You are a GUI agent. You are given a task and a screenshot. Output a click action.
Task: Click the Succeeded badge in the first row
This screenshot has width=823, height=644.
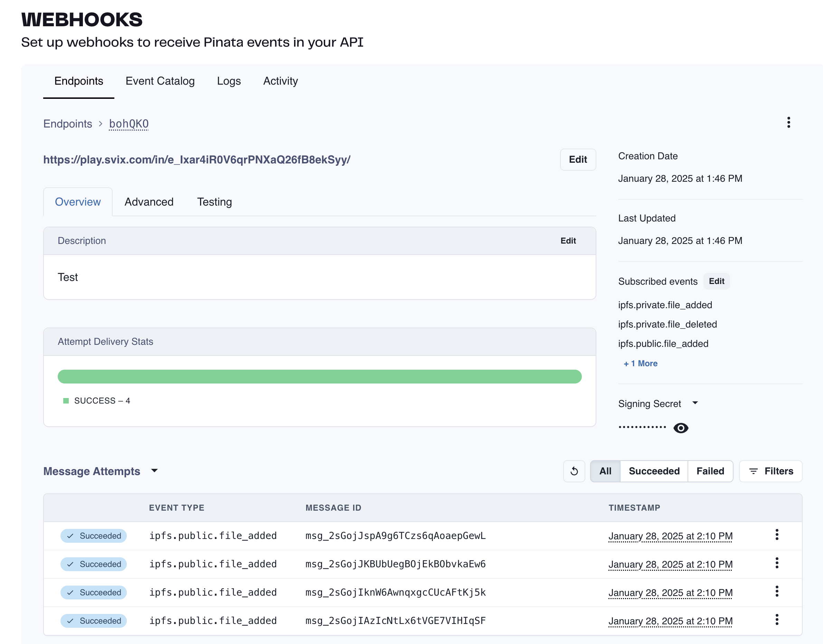94,536
